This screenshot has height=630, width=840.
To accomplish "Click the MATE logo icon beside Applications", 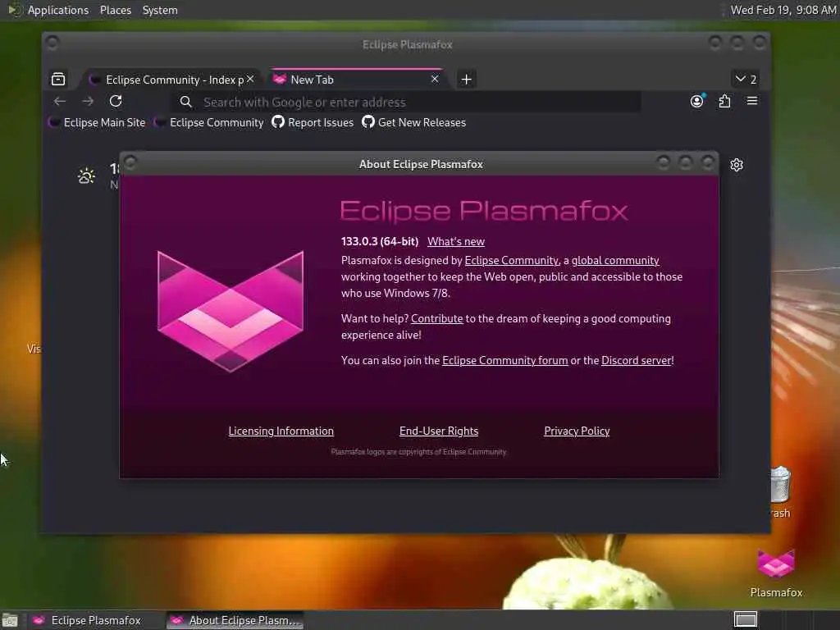I will click(15, 10).
